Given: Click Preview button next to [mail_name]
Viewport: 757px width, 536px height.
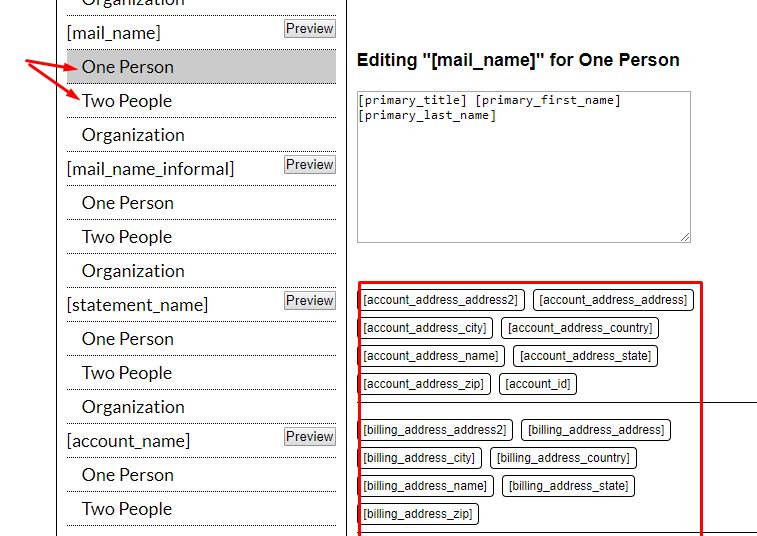Looking at the screenshot, I should click(x=309, y=29).
